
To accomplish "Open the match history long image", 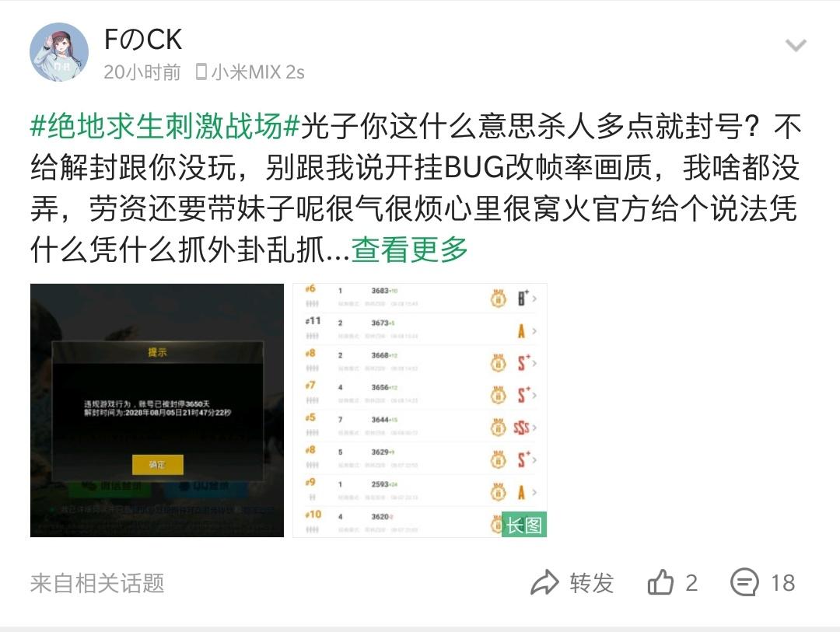I will point(419,410).
